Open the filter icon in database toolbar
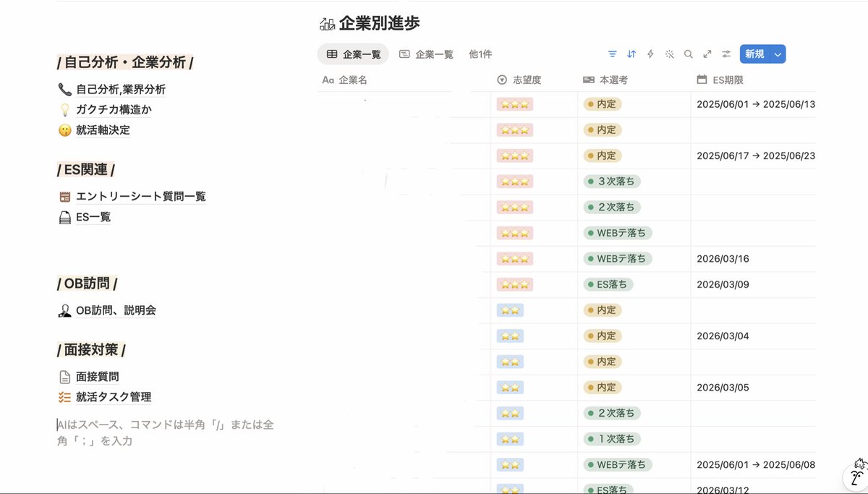The image size is (868, 494). [613, 54]
